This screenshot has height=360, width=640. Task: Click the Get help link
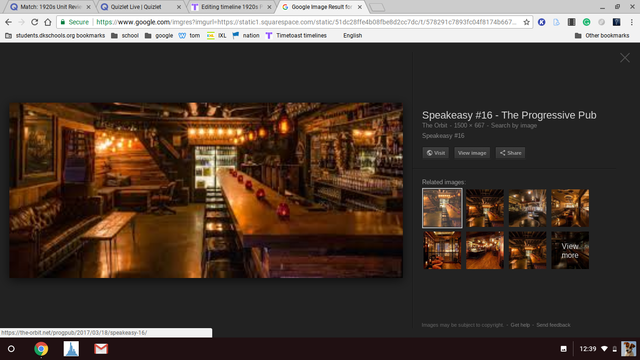point(520,325)
